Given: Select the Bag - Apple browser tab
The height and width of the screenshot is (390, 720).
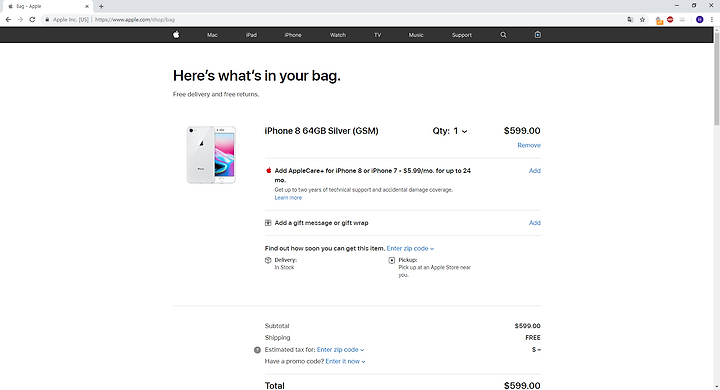Looking at the screenshot, I should [x=47, y=6].
